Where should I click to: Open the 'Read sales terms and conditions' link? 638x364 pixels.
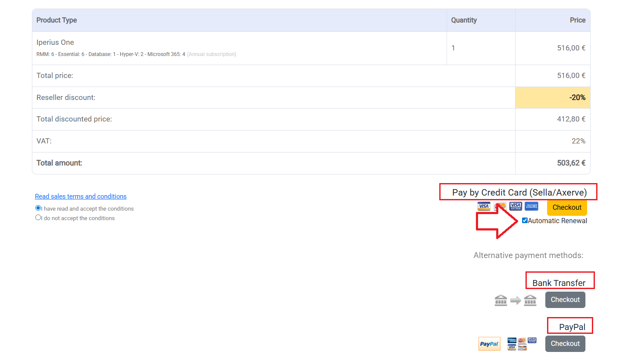81,196
